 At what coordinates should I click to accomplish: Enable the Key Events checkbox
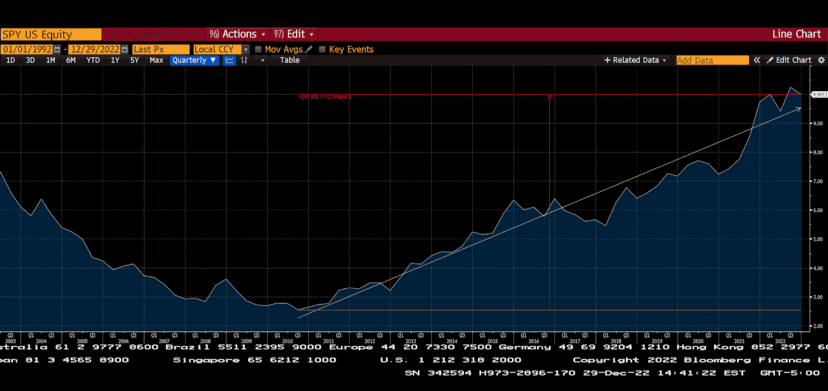322,49
